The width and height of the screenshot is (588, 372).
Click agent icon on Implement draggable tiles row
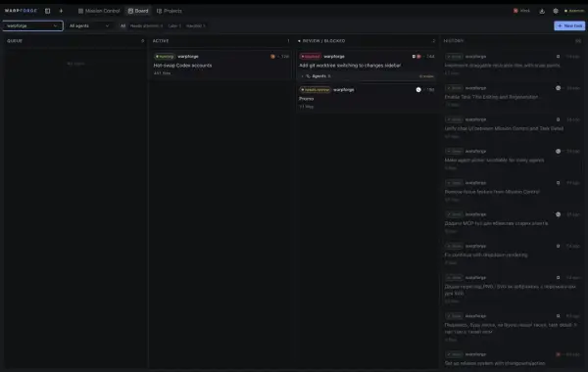click(558, 57)
